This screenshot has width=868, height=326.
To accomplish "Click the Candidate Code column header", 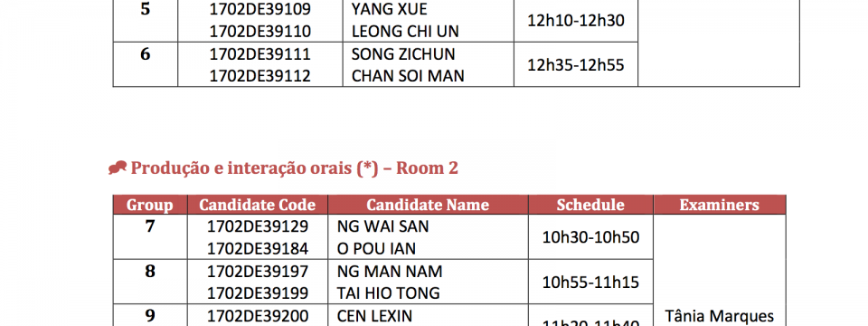I will point(258,205).
